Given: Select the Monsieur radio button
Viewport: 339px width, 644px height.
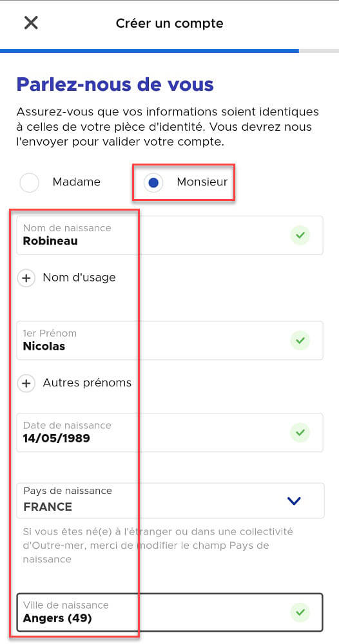Looking at the screenshot, I should (153, 183).
